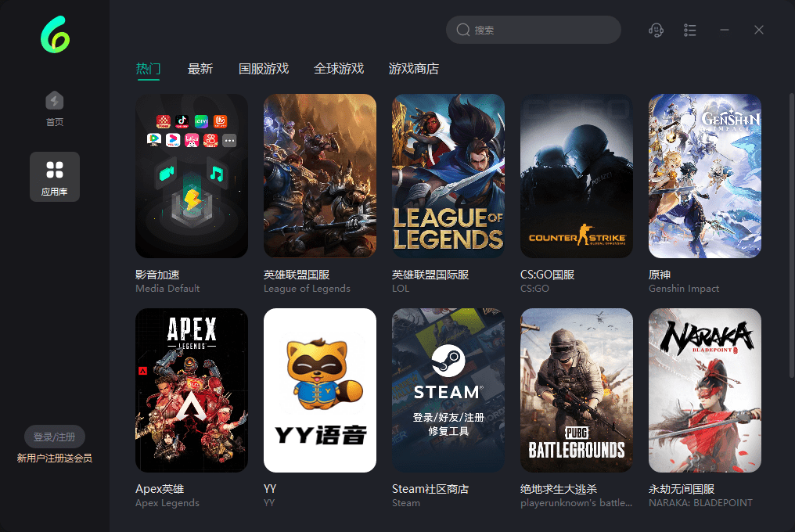795x532 pixels.
Task: Open the PUBG Battlegrounds cover
Action: (x=577, y=390)
